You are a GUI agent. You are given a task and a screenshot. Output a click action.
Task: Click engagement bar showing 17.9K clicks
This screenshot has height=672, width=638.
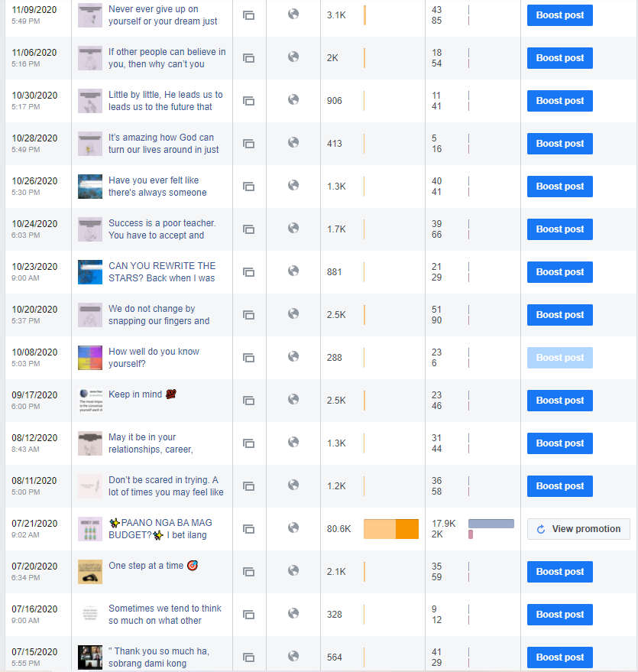pos(491,524)
